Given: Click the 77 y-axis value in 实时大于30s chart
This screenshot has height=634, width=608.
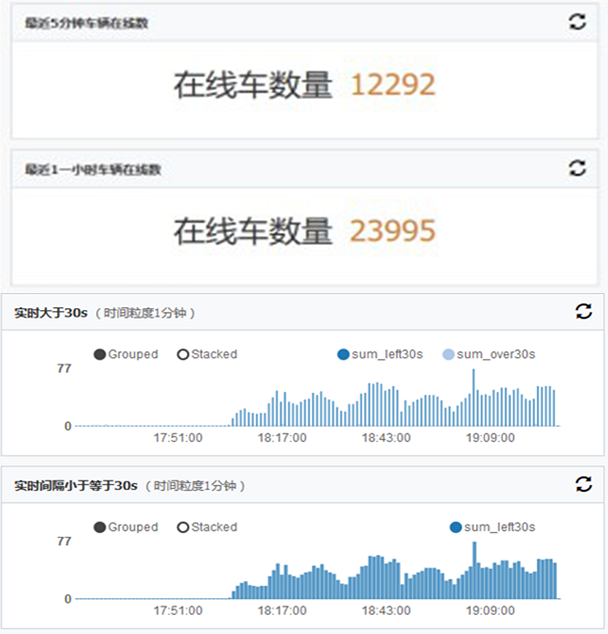Looking at the screenshot, I should point(64,368).
